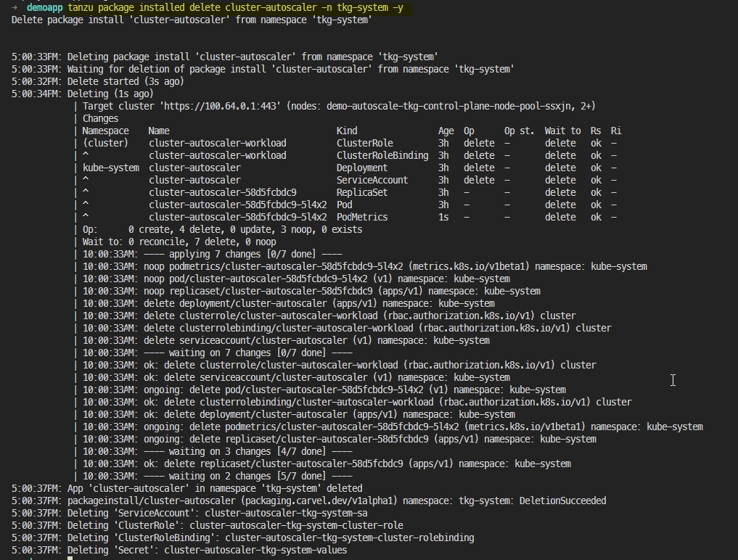Click the demoapp directory name in prompt
The width and height of the screenshot is (738, 560).
(44, 7)
